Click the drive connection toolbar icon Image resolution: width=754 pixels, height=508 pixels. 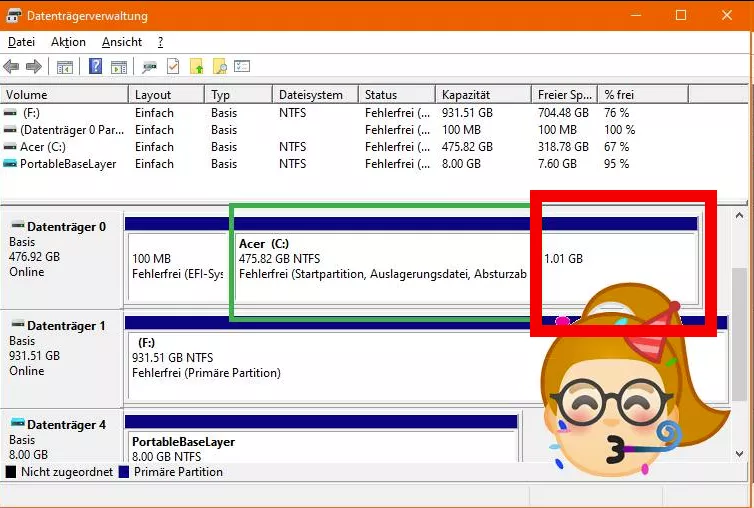(149, 66)
